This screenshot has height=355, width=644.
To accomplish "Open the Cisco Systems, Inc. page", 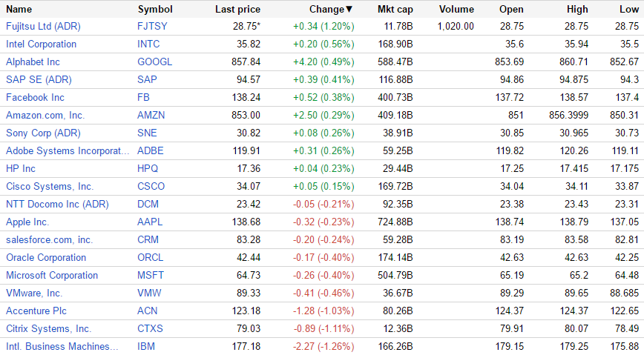I will click(50, 186).
